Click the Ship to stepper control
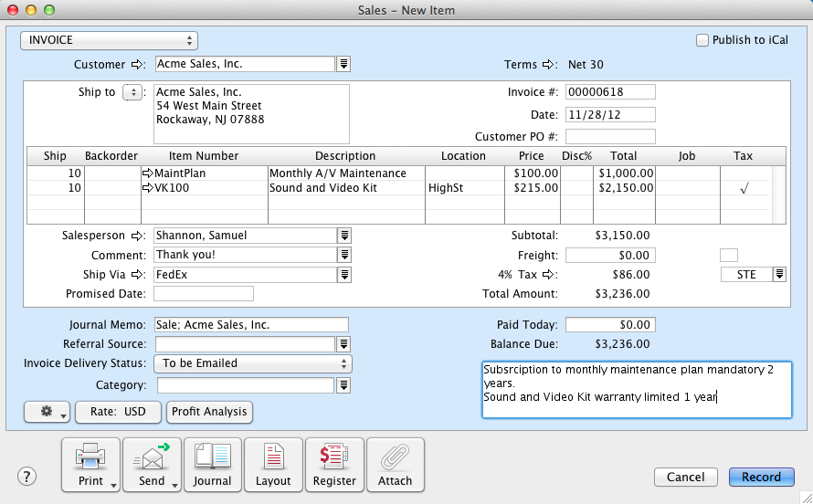The image size is (813, 504). [x=132, y=92]
